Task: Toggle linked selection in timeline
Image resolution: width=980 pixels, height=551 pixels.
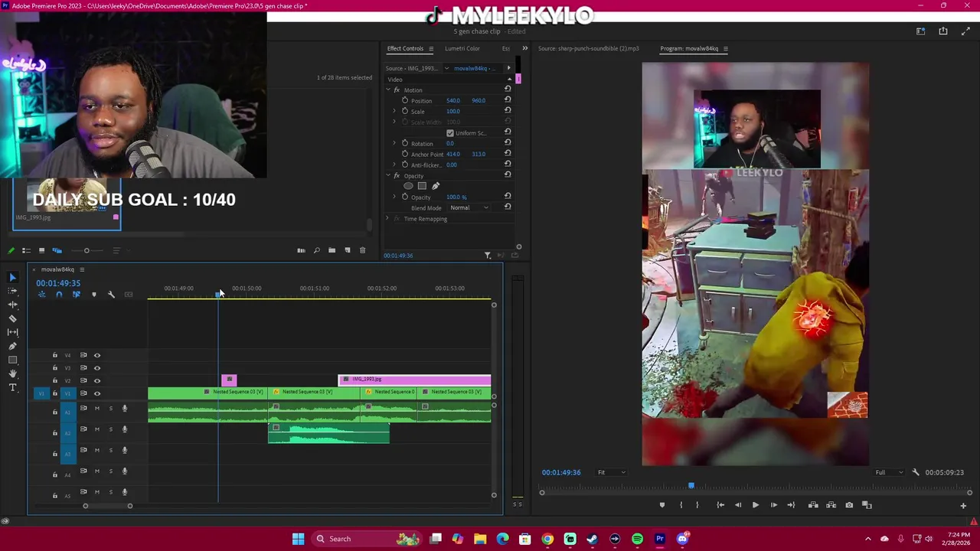Action: pos(76,295)
